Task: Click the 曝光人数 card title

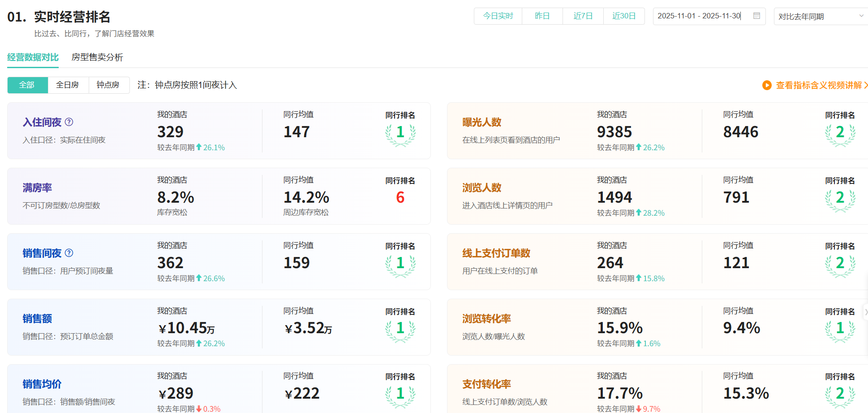Action: coord(482,122)
